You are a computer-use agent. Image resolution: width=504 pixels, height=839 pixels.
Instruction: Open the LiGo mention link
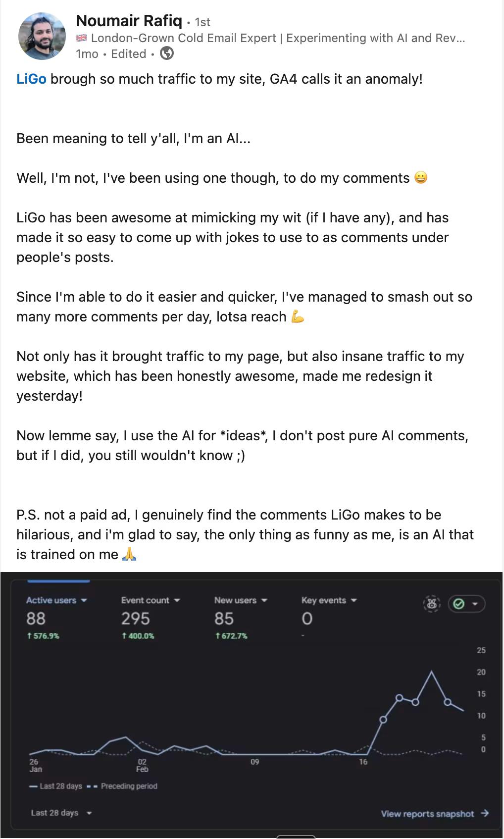(x=31, y=79)
